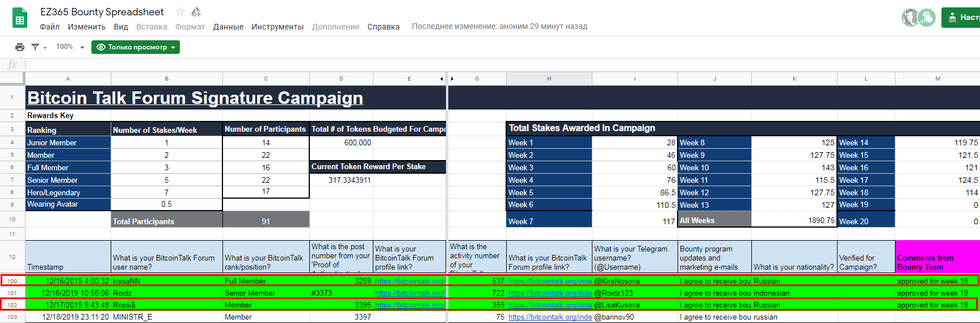Open the column H forum link in @Roidz123's row
980x323 pixels.
tap(550, 293)
